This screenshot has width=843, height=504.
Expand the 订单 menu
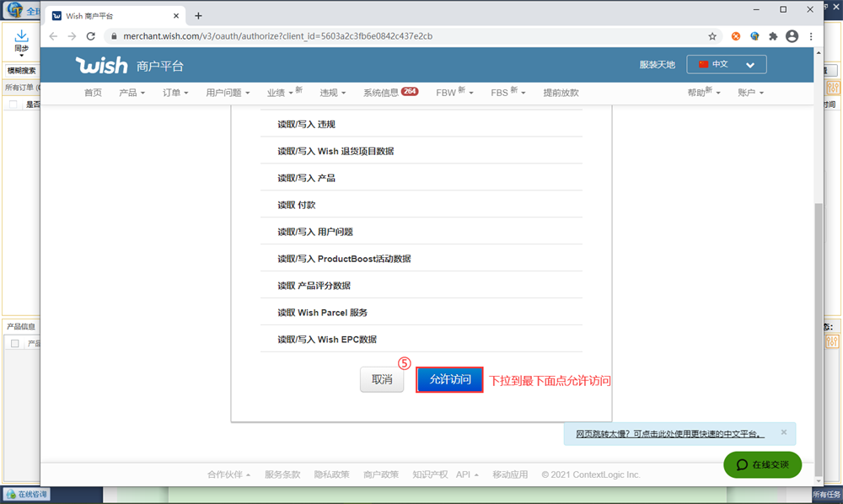[175, 93]
